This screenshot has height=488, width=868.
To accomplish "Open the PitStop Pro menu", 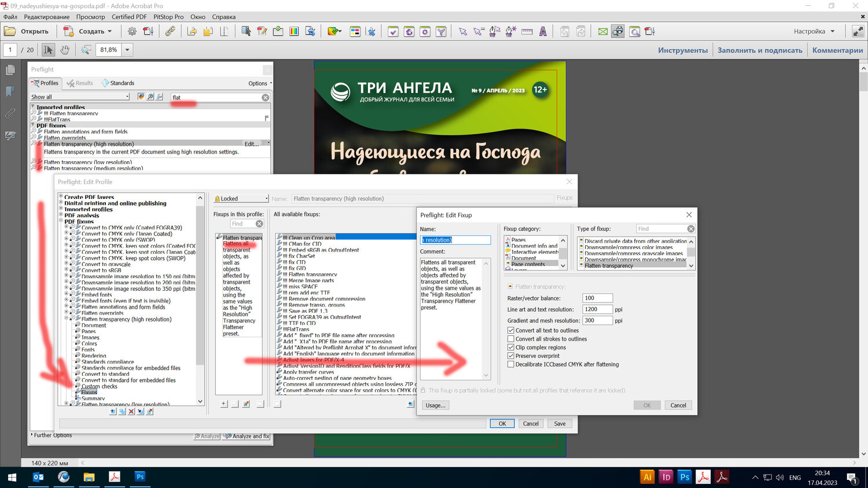I will (168, 17).
